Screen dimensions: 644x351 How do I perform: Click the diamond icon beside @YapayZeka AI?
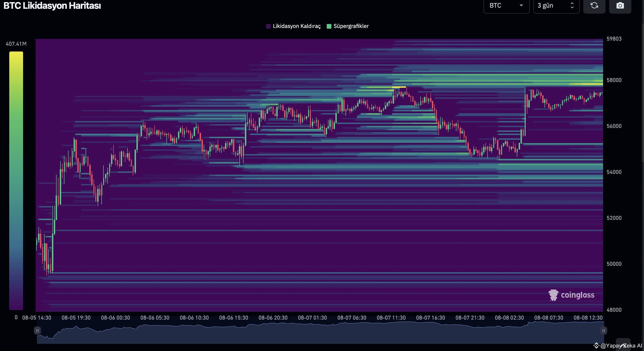tap(596, 346)
